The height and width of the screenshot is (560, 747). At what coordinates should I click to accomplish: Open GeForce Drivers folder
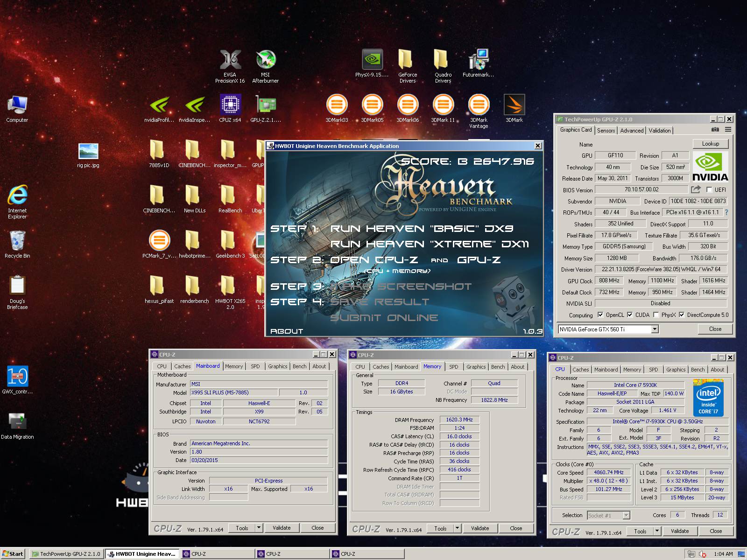pos(408,66)
